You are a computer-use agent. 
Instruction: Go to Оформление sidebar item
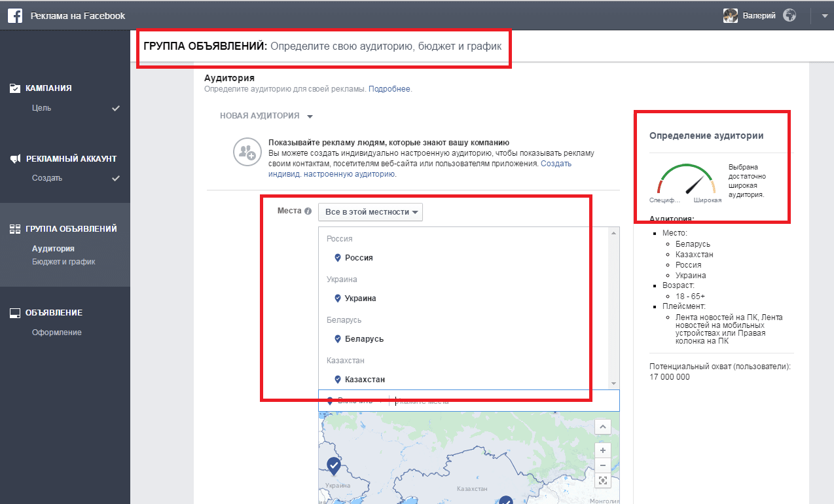point(57,333)
